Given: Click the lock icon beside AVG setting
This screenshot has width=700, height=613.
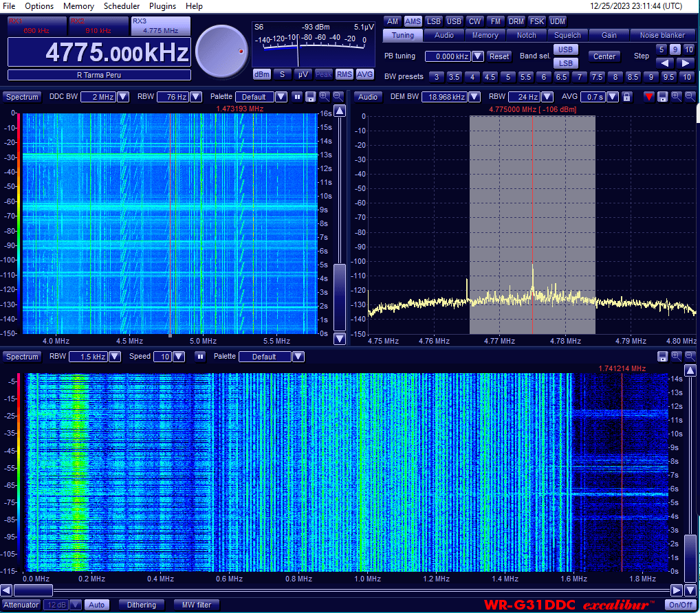Looking at the screenshot, I should click(627, 97).
